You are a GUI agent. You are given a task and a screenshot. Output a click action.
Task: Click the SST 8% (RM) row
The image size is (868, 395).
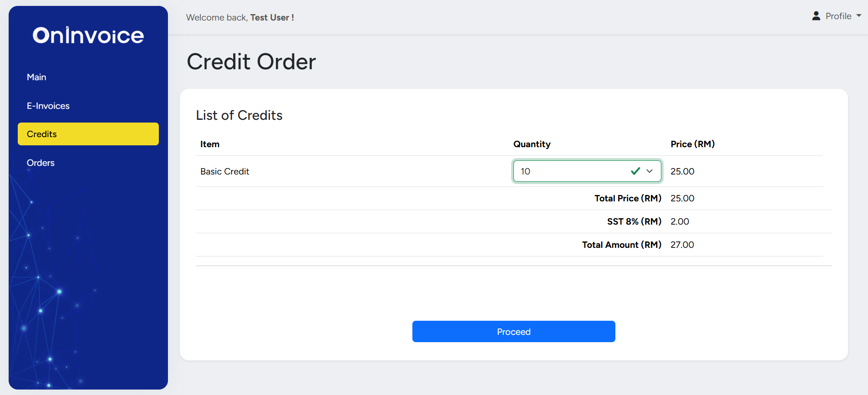[x=634, y=221]
